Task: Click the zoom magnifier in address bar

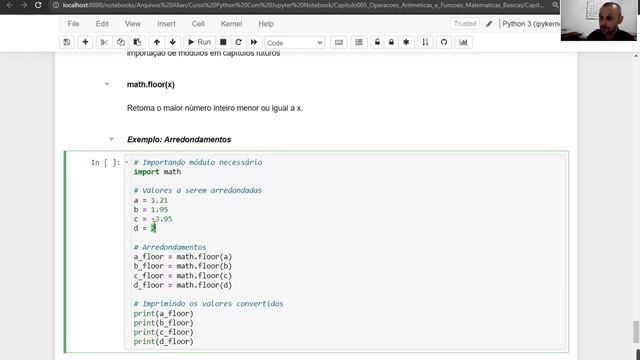Action: (x=555, y=5)
